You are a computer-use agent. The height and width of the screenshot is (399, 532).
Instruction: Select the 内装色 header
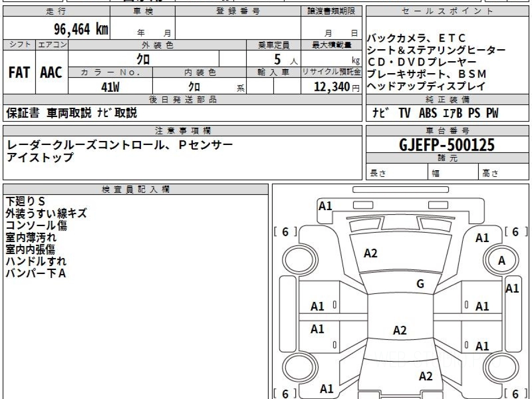199,72
